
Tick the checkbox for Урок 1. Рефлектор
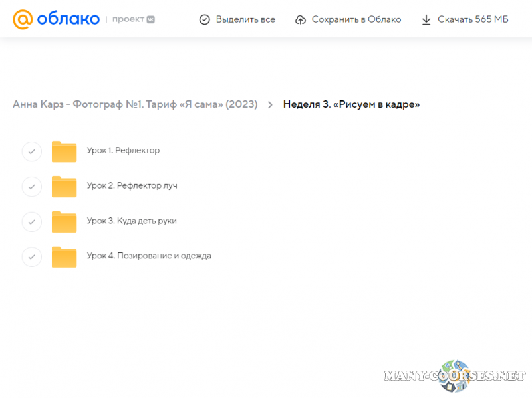(32, 151)
